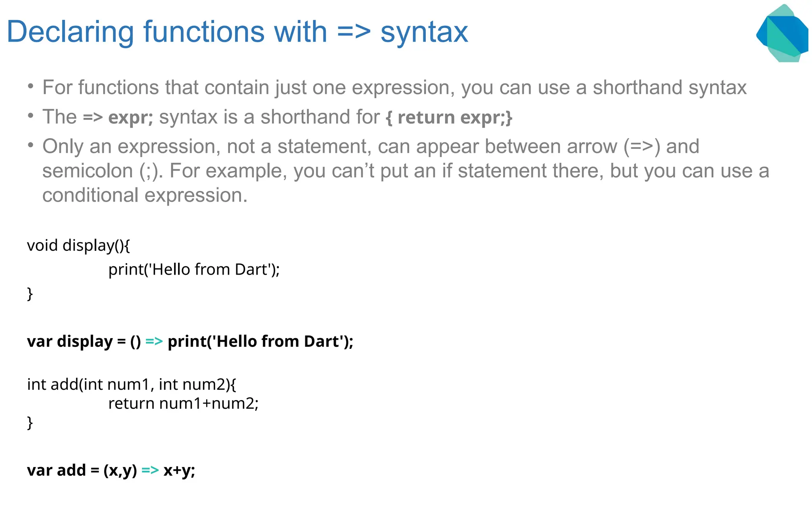Viewport: 812px width, 508px height.
Task: Click the teal arrow in var display line
Action: [154, 342]
